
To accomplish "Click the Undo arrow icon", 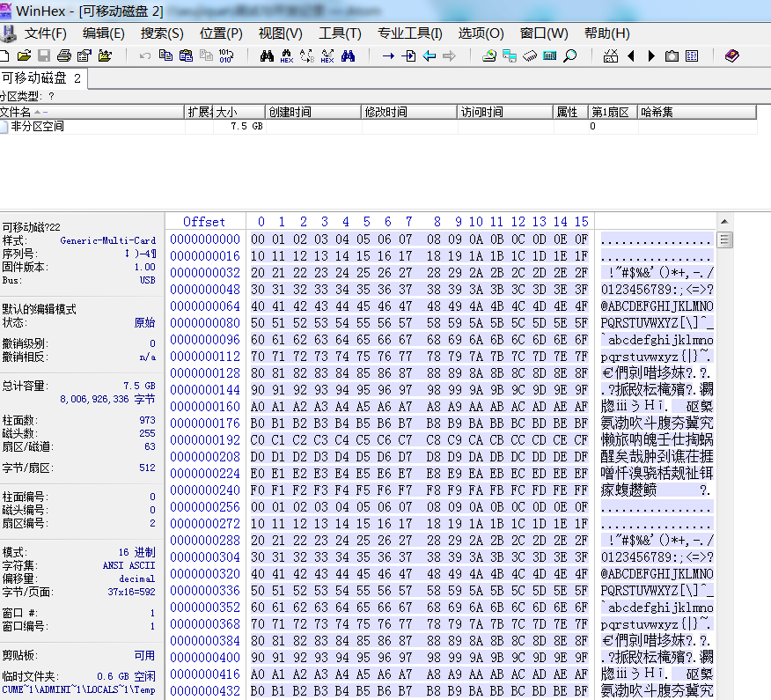I will pyautogui.click(x=145, y=55).
